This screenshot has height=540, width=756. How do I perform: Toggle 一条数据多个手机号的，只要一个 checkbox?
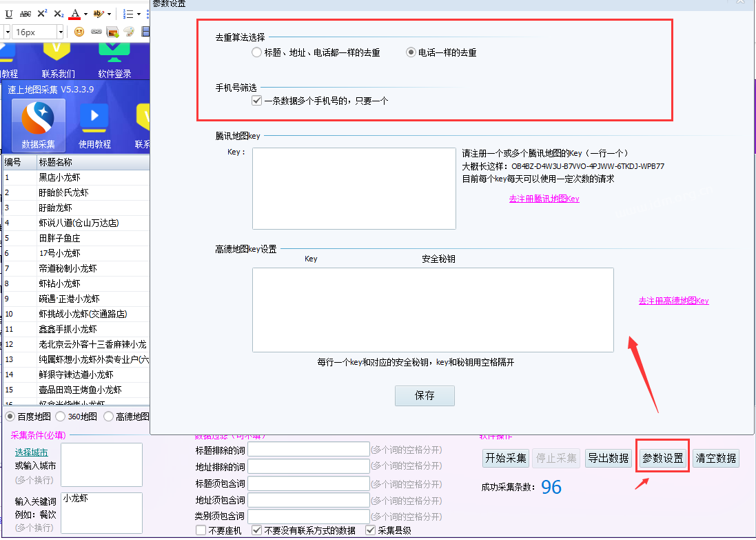point(256,101)
